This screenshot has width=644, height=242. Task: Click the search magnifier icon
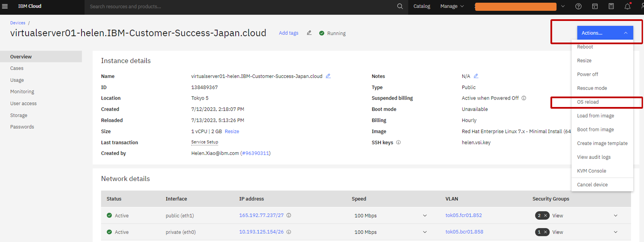[400, 6]
